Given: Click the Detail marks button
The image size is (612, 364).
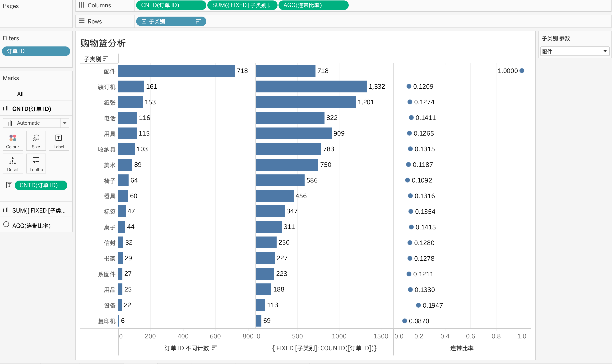Looking at the screenshot, I should click(x=13, y=164).
